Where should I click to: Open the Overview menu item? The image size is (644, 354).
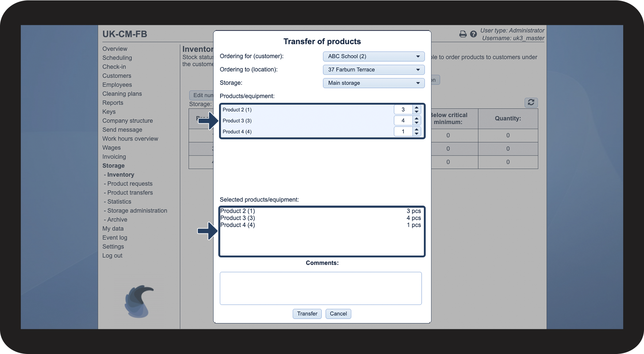[115, 49]
